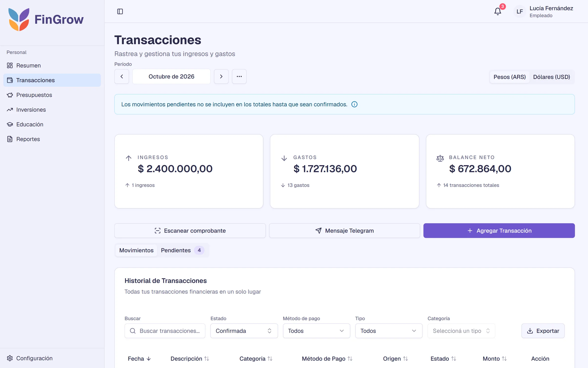Open the Método de pago dropdown
588x368 pixels.
(x=316, y=331)
